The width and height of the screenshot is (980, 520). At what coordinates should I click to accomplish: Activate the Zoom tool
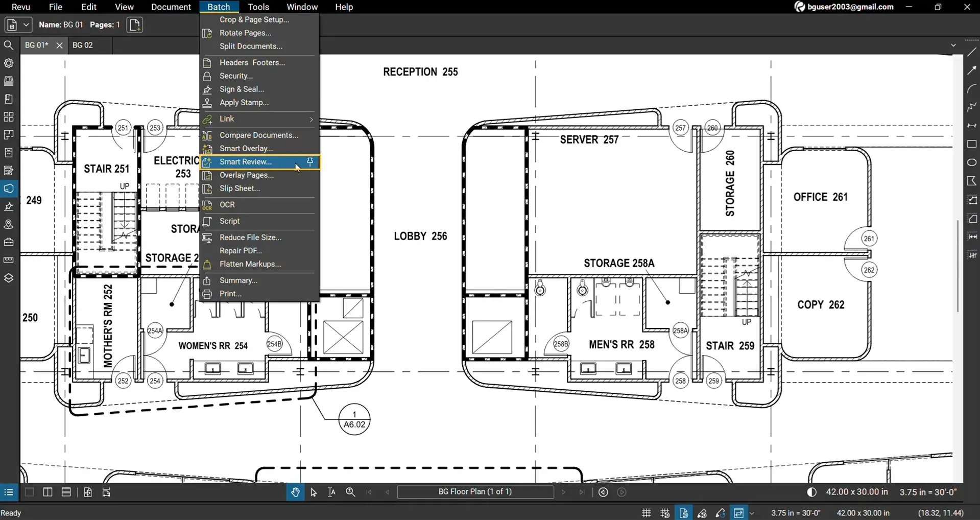350,492
